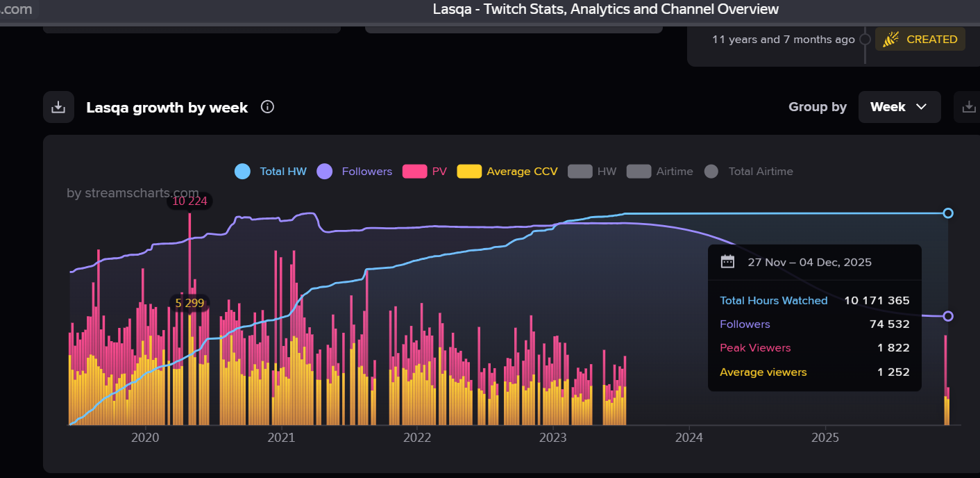Click the Average viewers tooltip label
Screen dimensions: 980x478
point(763,372)
